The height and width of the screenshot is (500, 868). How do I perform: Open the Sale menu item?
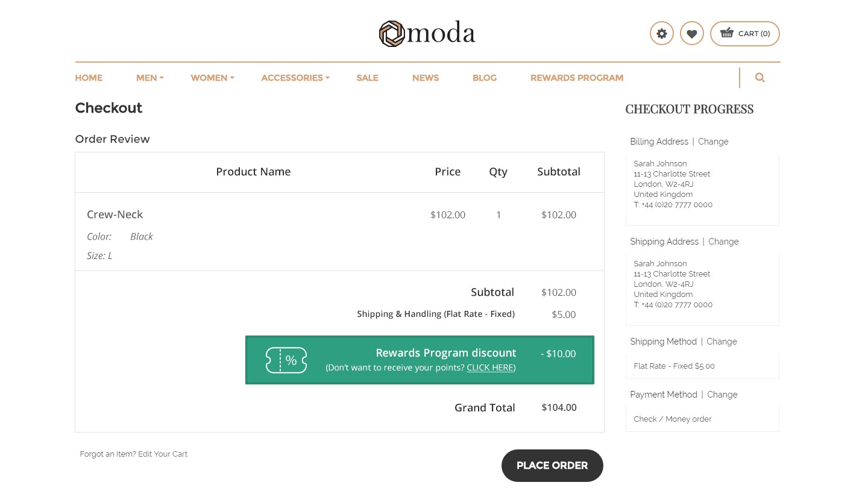pos(367,78)
